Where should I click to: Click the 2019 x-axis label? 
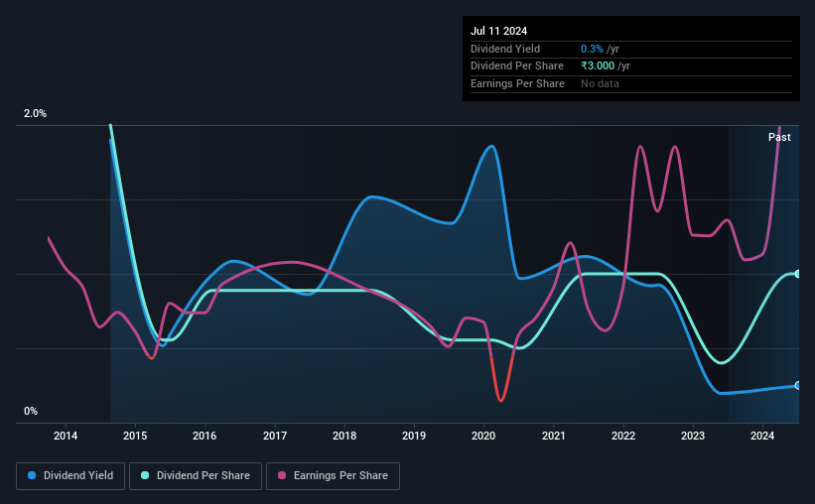pyautogui.click(x=414, y=436)
